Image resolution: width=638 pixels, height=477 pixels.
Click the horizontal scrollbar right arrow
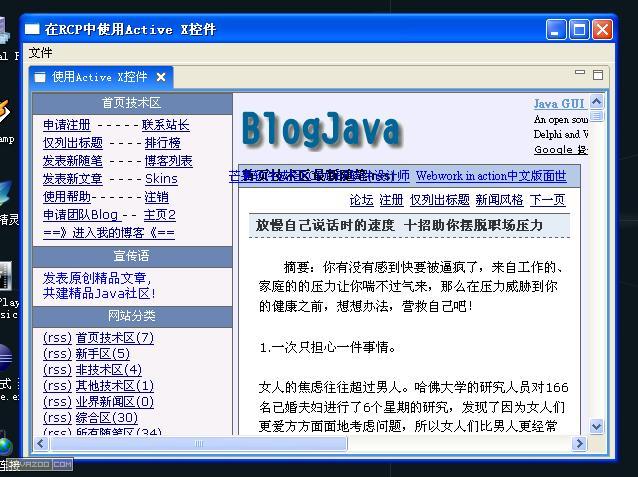point(579,443)
